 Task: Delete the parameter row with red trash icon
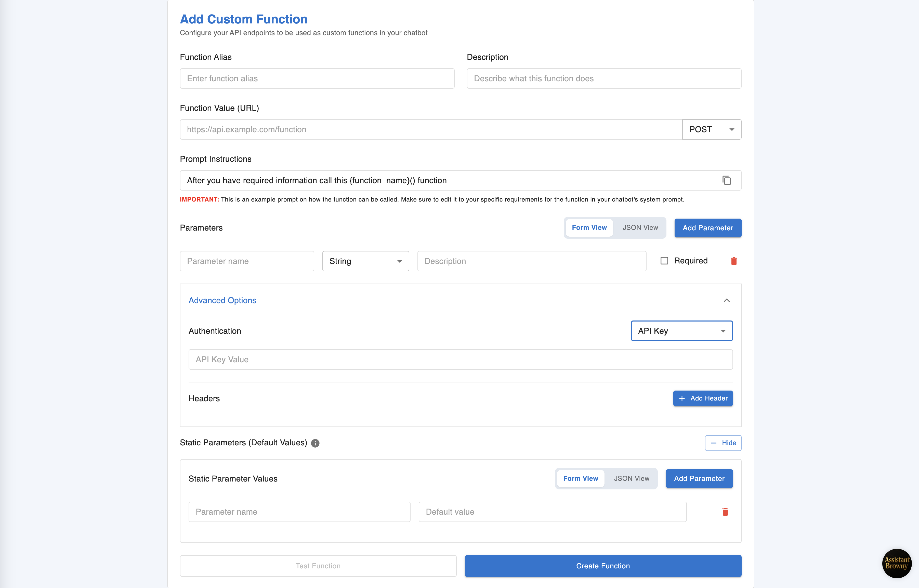click(734, 261)
